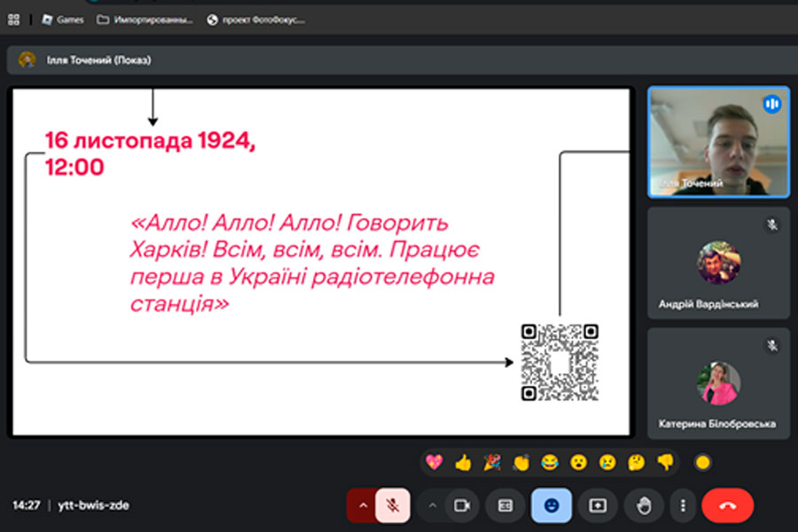This screenshot has width=798, height=532.
Task: Send the thumbs down reaction
Action: (x=665, y=462)
